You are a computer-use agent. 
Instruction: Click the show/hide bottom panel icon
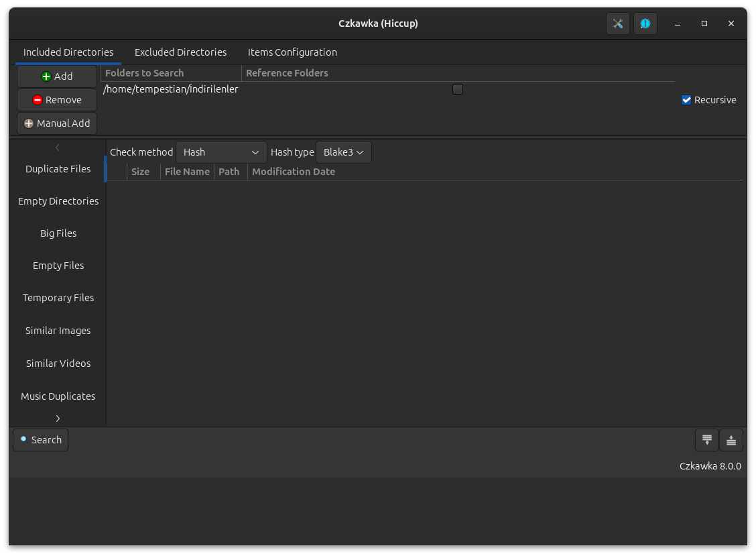706,440
